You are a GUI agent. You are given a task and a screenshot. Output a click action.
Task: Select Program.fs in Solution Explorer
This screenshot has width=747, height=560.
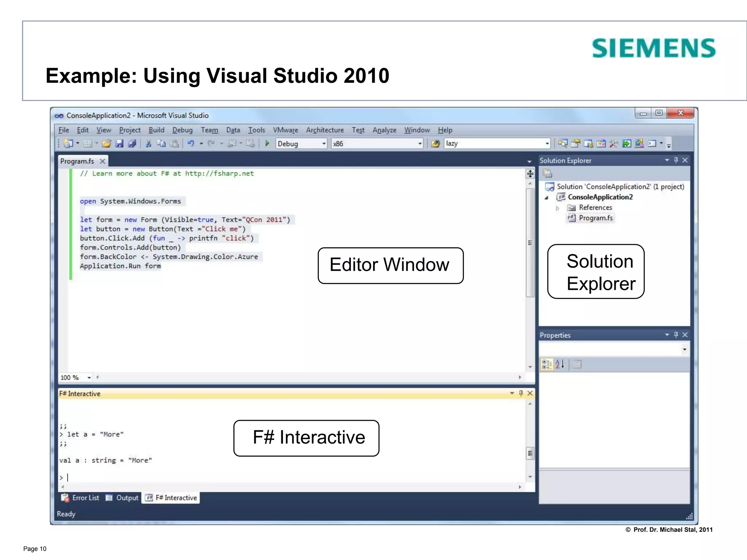(595, 218)
